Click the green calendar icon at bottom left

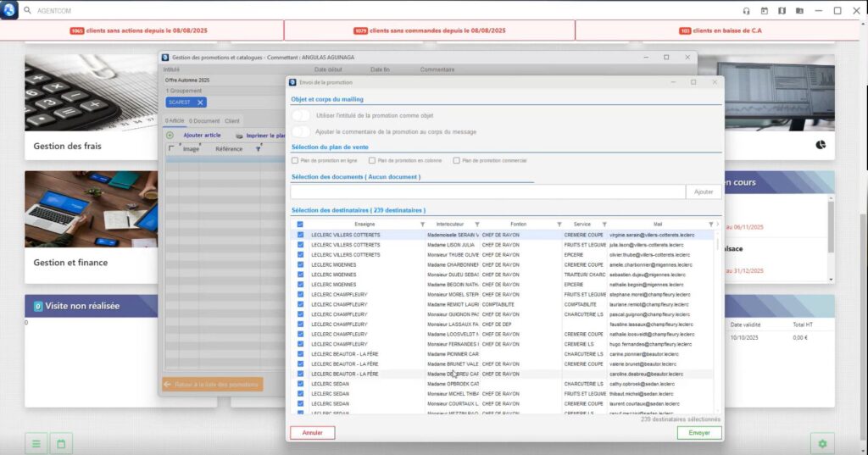tap(61, 443)
